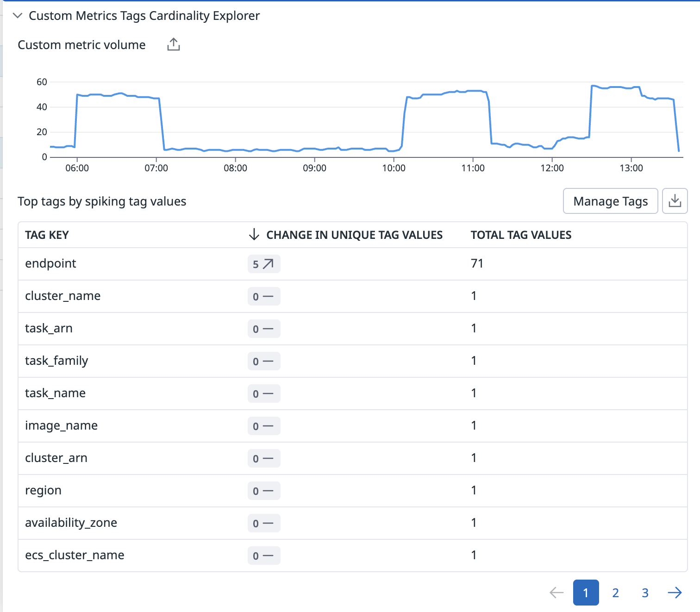700x612 pixels.
Task: Open the Manage Tags button
Action: [x=610, y=201]
